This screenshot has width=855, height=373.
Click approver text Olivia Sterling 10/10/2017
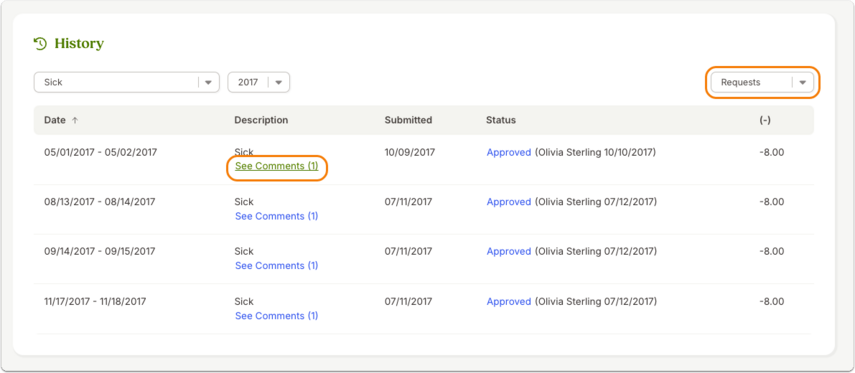(595, 153)
